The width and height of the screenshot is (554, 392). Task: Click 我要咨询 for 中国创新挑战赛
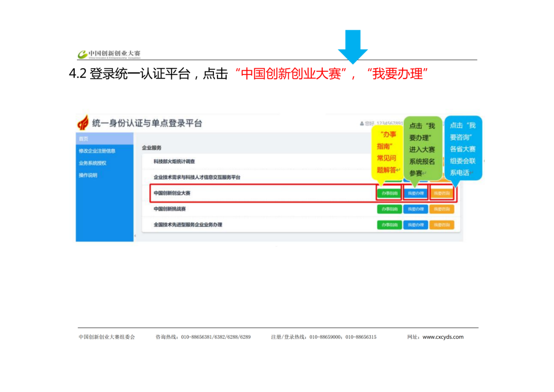tap(442, 209)
